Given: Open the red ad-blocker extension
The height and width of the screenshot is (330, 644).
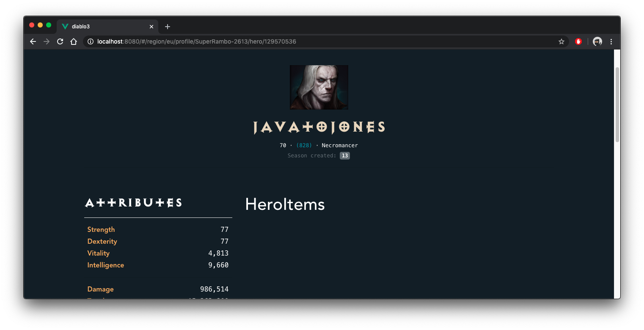Looking at the screenshot, I should pyautogui.click(x=578, y=41).
